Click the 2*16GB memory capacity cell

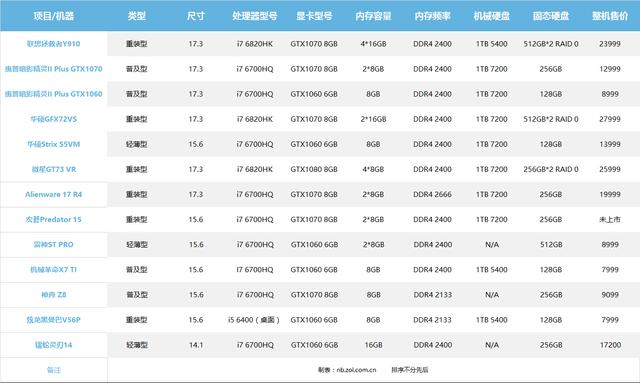point(373,119)
